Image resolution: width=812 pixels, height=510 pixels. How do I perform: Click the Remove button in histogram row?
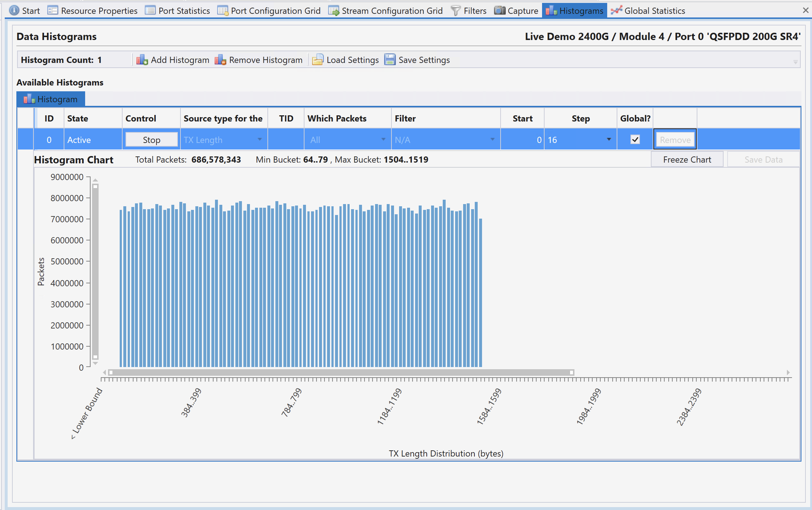point(675,140)
